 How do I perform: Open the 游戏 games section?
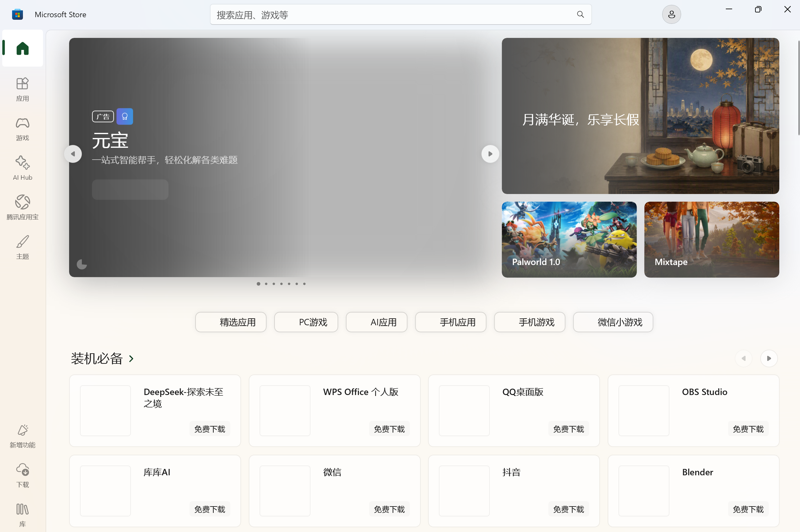(22, 129)
